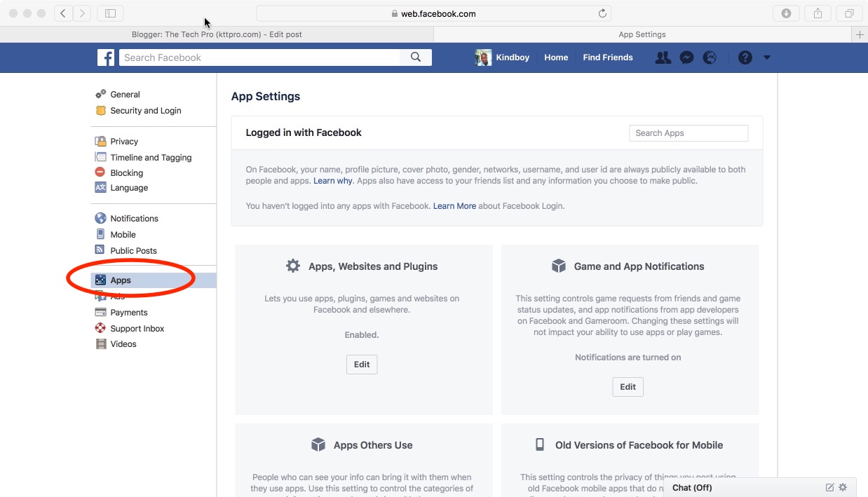The height and width of the screenshot is (497, 868).
Task: Open Blocking settings
Action: pos(126,172)
